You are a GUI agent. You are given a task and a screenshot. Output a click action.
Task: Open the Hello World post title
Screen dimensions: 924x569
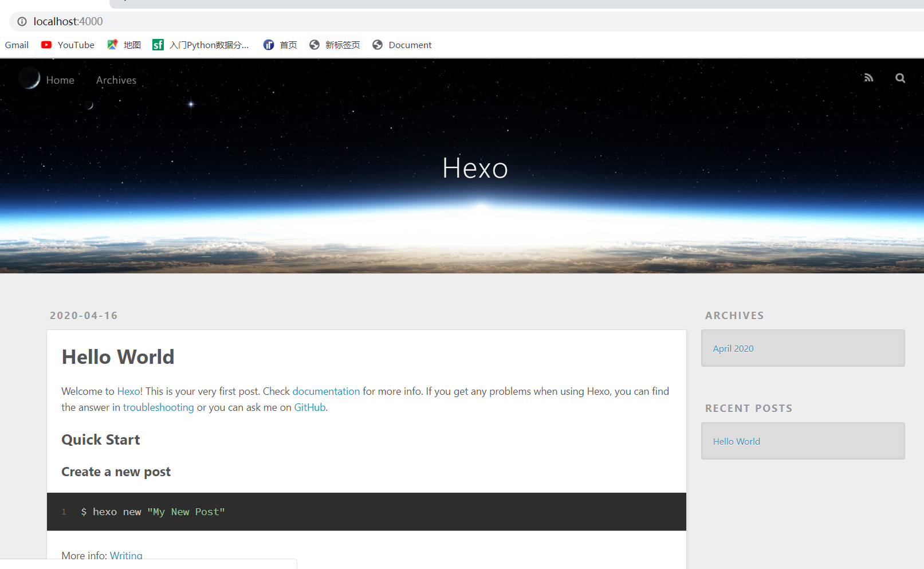118,357
